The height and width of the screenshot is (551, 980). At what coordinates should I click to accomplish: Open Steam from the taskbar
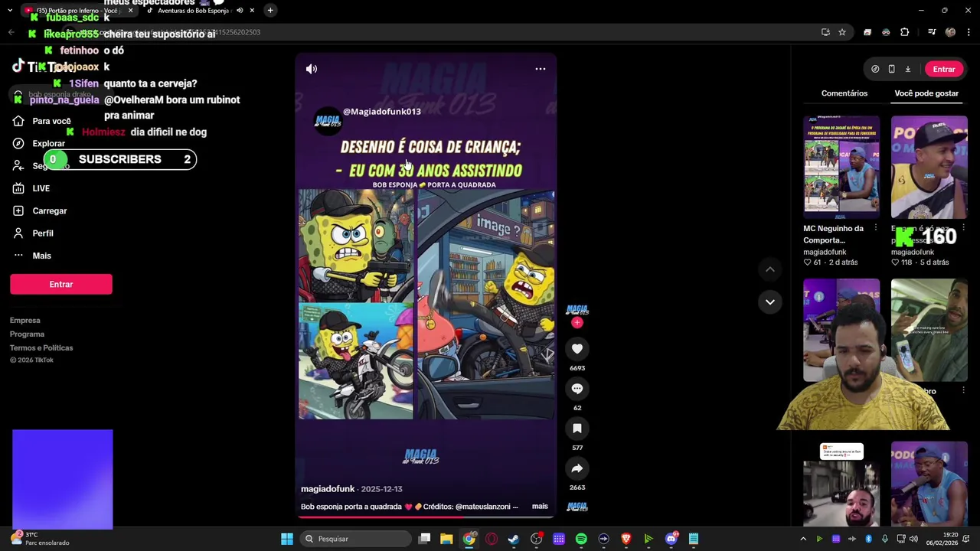514,539
